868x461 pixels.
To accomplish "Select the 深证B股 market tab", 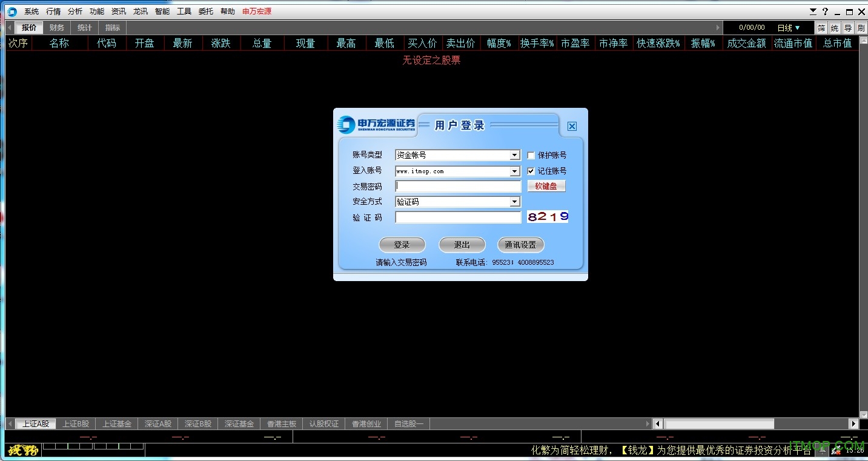I will tap(198, 424).
